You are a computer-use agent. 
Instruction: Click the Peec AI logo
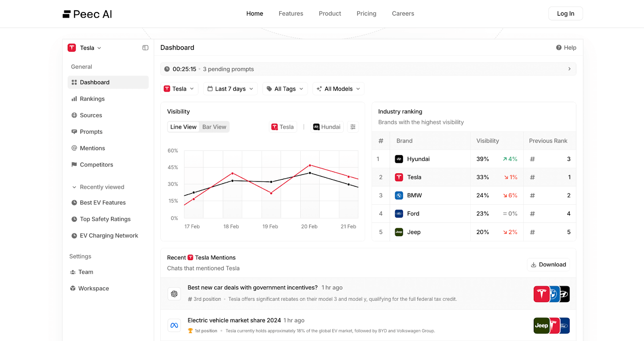pos(87,14)
